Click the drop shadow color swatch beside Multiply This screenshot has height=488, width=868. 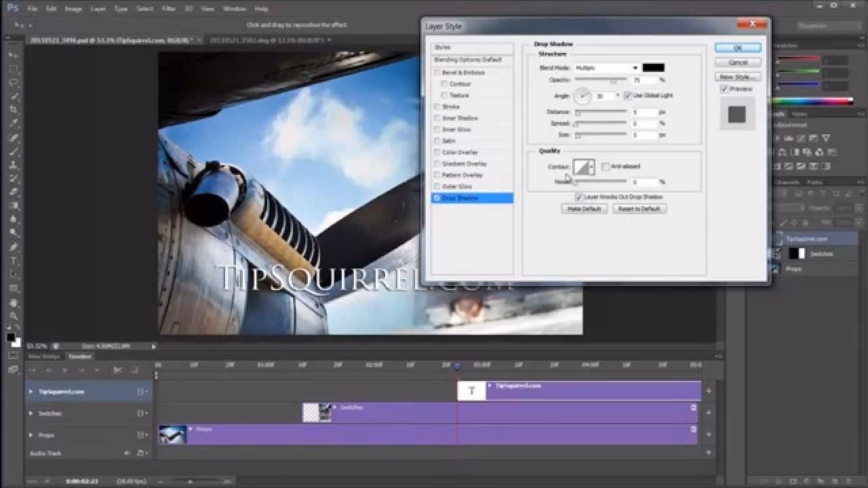click(653, 67)
